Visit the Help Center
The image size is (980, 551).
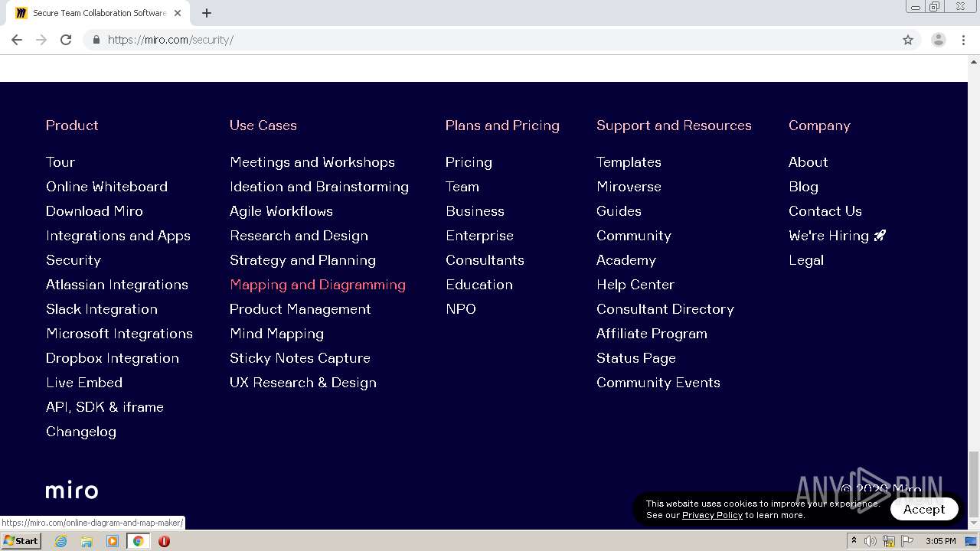[635, 285]
